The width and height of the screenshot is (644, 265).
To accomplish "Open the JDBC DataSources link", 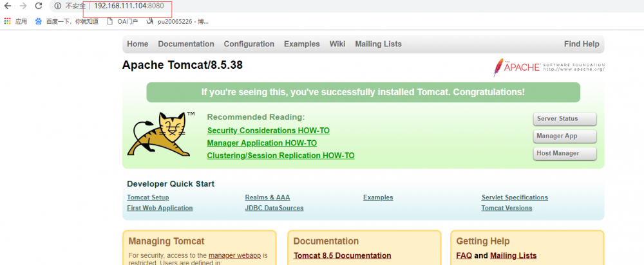I will [274, 208].
